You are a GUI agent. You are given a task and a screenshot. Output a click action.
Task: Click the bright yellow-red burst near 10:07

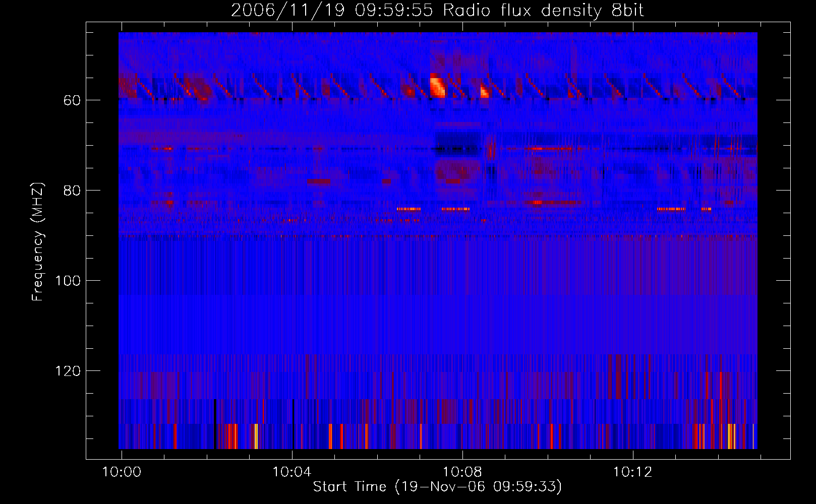coord(438,85)
